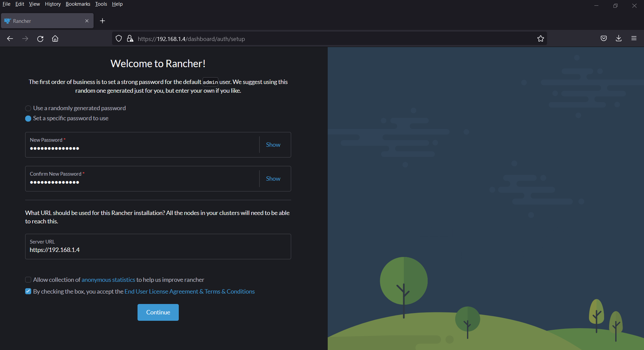View site security lock warning icon
The image size is (644, 350).
pos(130,39)
